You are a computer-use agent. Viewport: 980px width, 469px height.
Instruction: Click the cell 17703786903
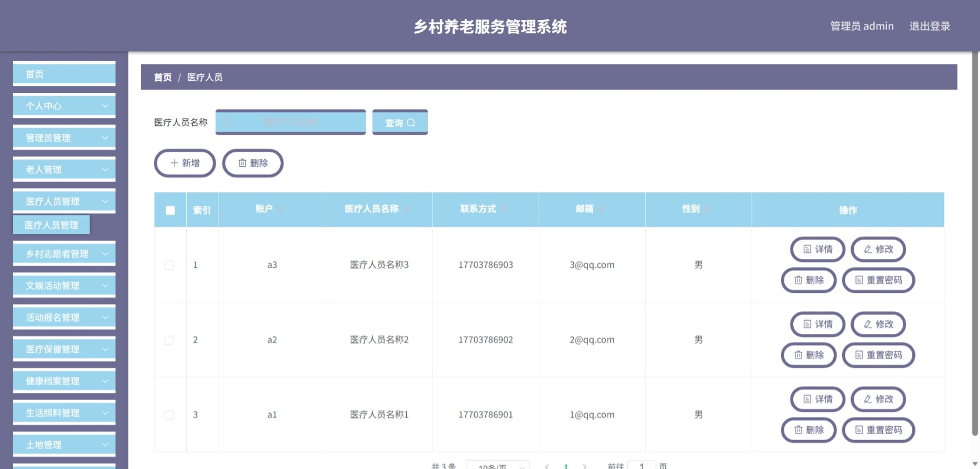click(486, 265)
